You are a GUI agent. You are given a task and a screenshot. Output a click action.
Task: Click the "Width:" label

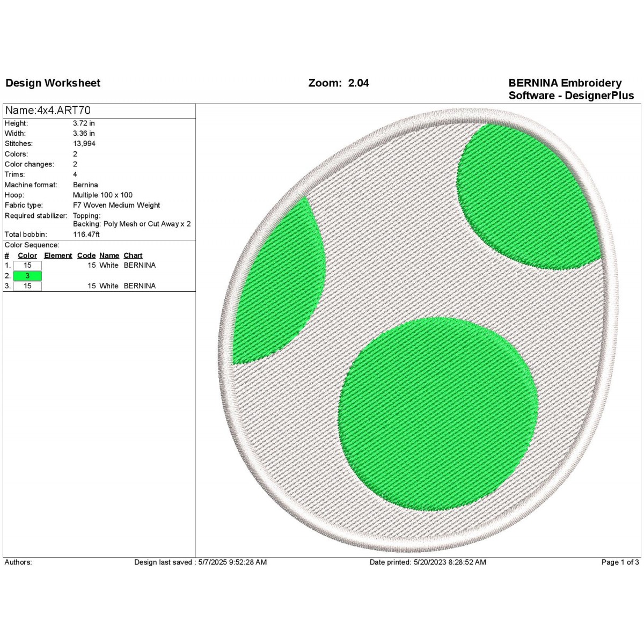[x=15, y=134]
